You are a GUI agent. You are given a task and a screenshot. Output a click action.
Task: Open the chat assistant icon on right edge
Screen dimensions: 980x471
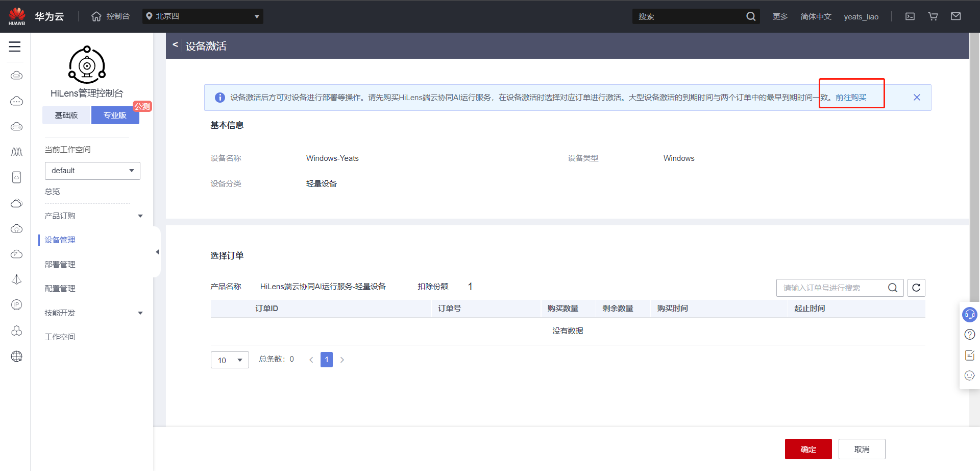(969, 314)
